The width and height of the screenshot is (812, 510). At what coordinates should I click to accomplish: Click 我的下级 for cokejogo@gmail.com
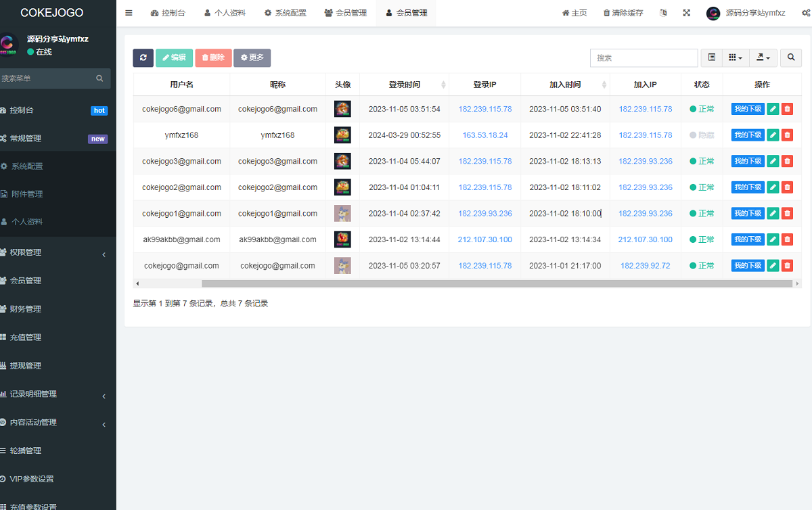click(x=747, y=266)
